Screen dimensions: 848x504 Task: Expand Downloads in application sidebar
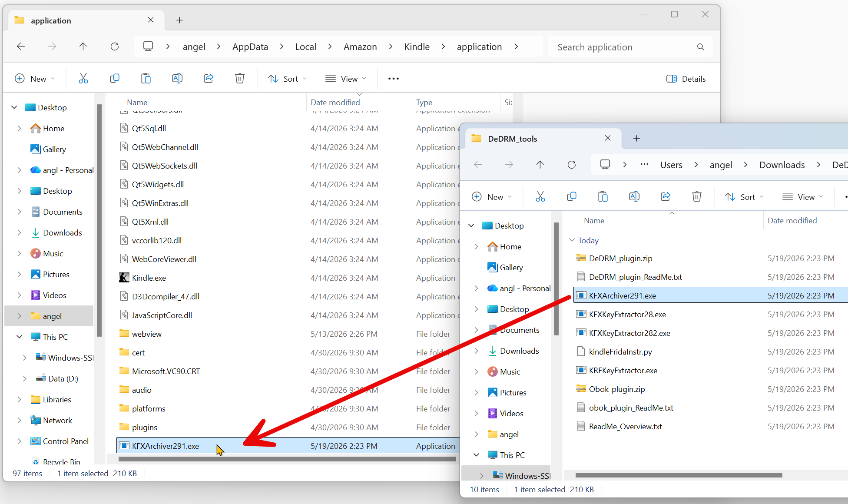tap(19, 232)
